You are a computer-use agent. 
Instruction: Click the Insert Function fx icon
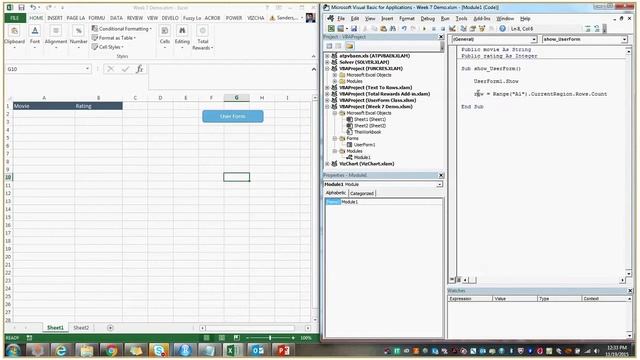tap(140, 69)
